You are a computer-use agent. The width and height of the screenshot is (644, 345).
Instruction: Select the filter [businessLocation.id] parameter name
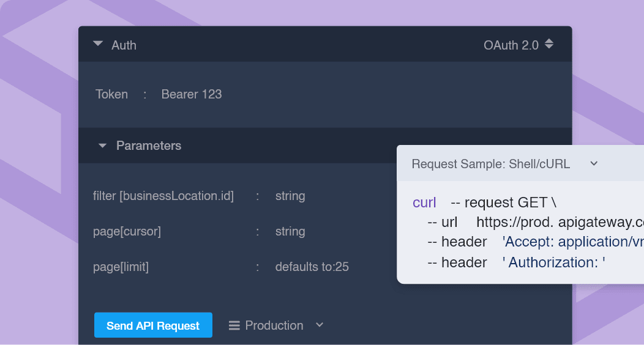click(163, 196)
